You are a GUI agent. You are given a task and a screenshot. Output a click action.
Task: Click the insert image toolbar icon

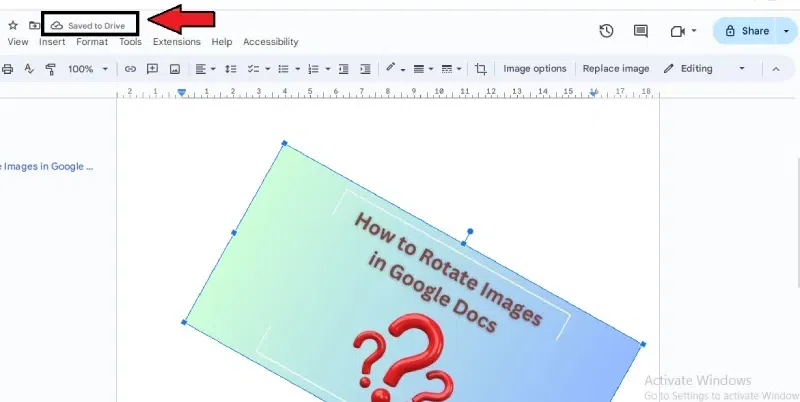coord(174,69)
